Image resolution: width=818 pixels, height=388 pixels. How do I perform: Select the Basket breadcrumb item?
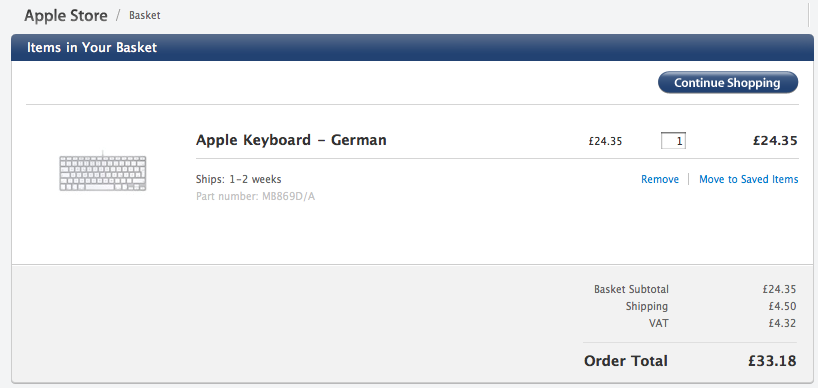145,16
